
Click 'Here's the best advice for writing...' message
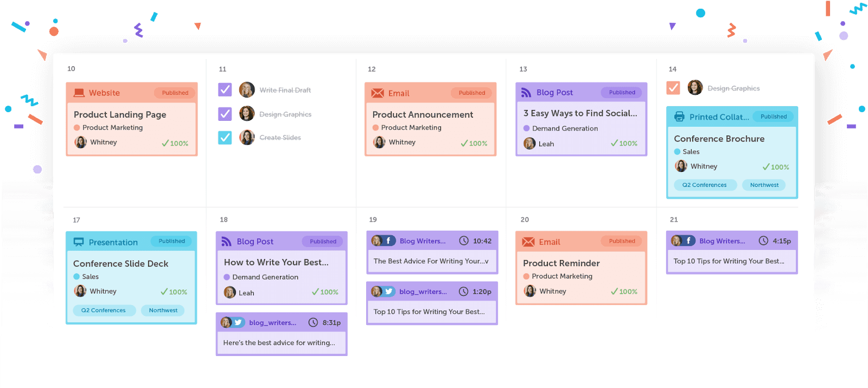pyautogui.click(x=279, y=343)
